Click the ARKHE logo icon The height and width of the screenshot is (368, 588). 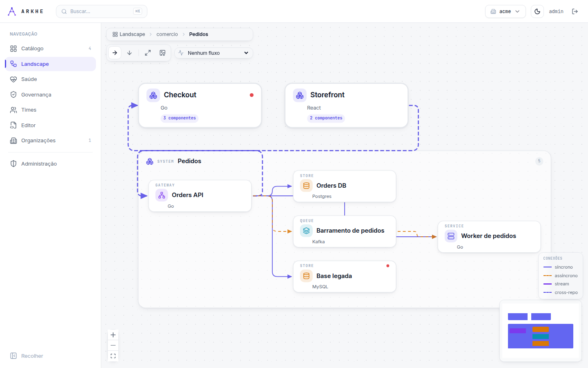click(12, 11)
